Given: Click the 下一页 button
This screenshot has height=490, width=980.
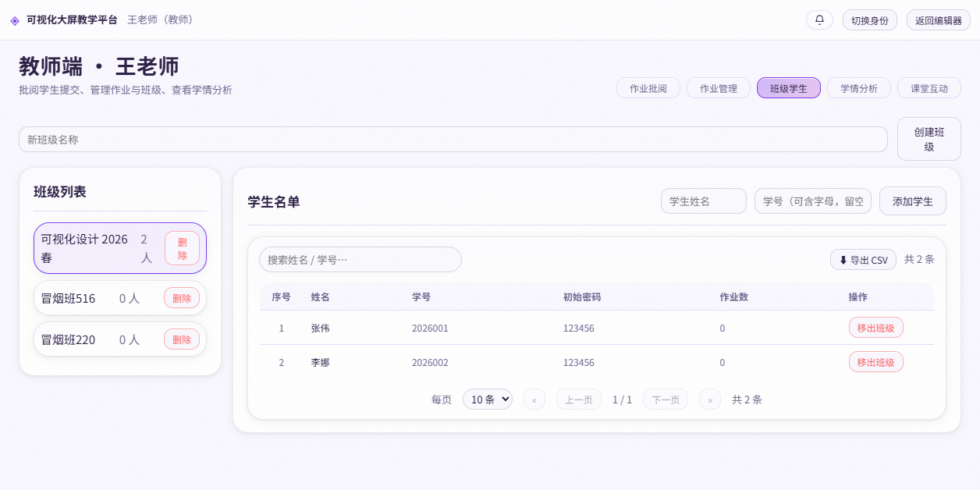Looking at the screenshot, I should click(666, 399).
